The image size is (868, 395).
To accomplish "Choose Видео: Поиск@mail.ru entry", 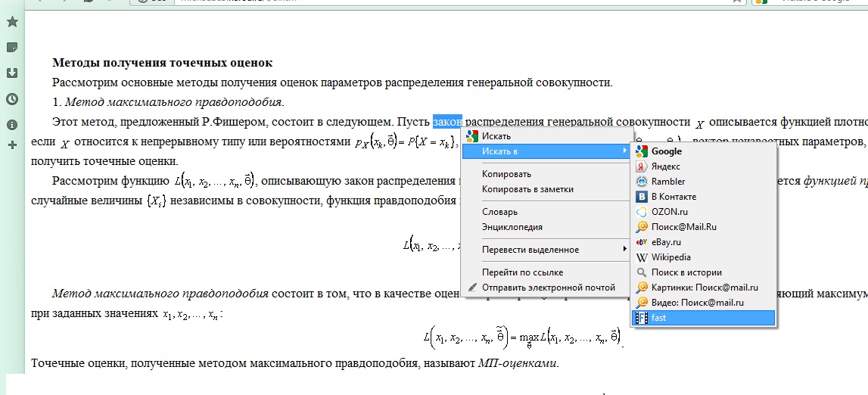I will click(704, 303).
